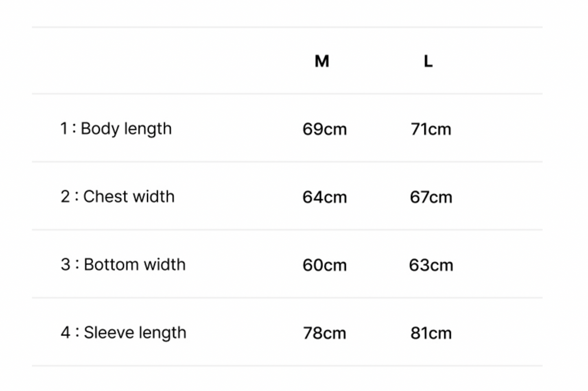Click the number 4 before Sleeve length
Screen dimensions: 588x391
[x=66, y=332]
